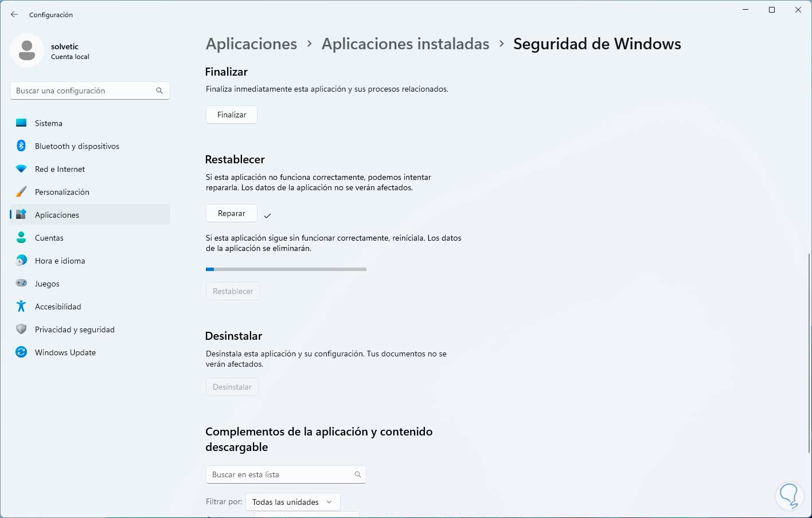Select Windows Update in the sidebar
812x518 pixels.
pyautogui.click(x=90, y=352)
